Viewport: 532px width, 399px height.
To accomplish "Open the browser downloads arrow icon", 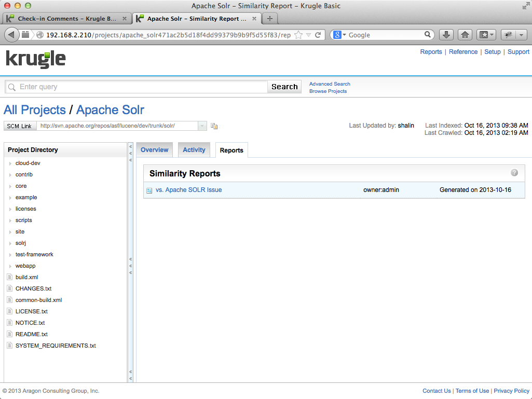I will point(446,35).
